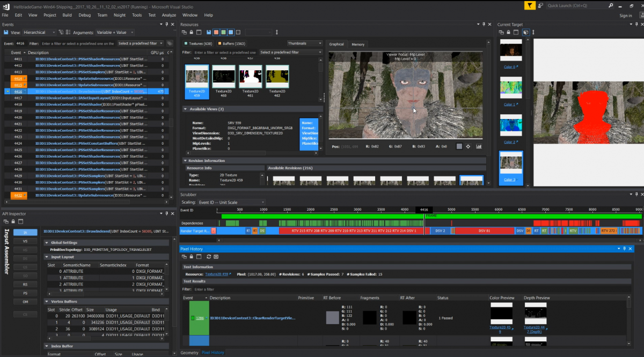The height and width of the screenshot is (357, 644).
Task: Select event 4414 UpdateSubresource row
Action: (86, 79)
